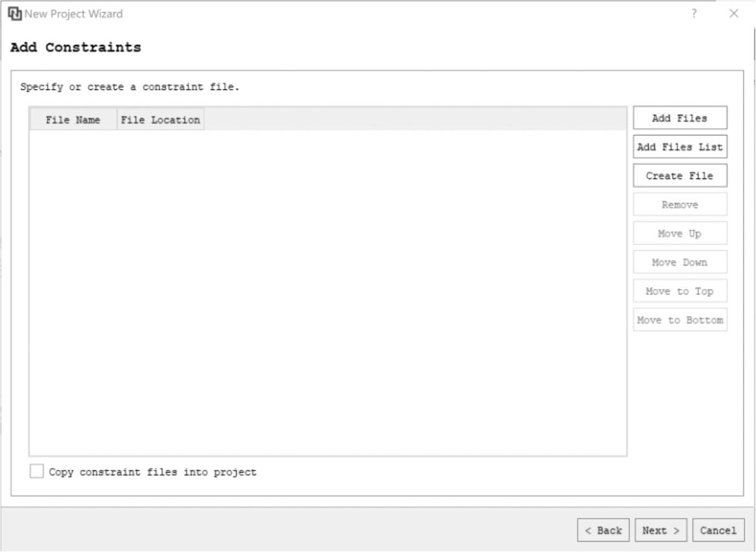Cancel the project wizard
Screen dimensions: 756x552
coord(718,530)
